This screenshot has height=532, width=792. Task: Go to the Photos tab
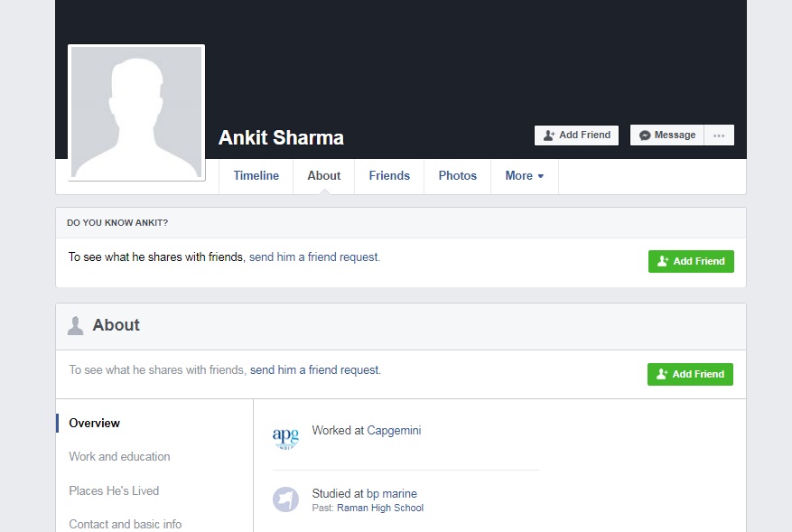point(458,176)
